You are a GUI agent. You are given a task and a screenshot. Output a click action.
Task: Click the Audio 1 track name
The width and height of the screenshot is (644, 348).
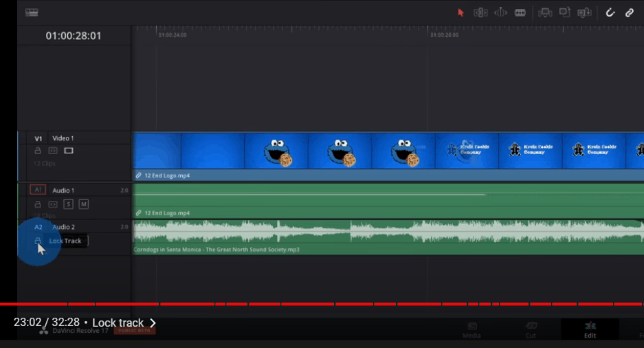click(x=63, y=191)
